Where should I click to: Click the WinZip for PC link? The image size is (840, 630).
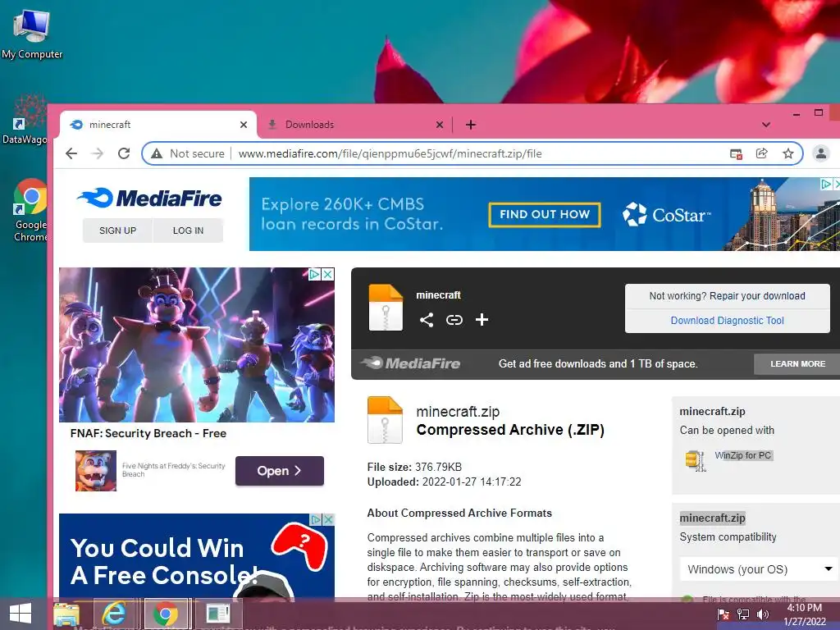pos(743,455)
